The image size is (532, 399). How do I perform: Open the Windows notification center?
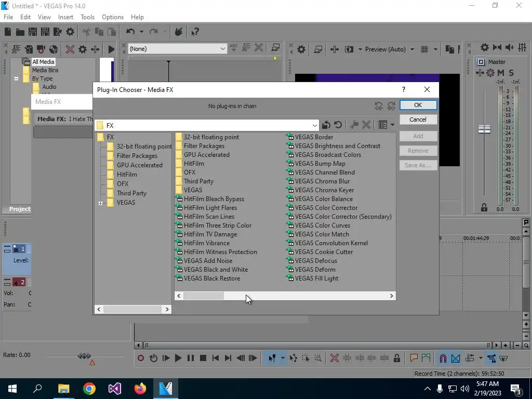tap(516, 389)
